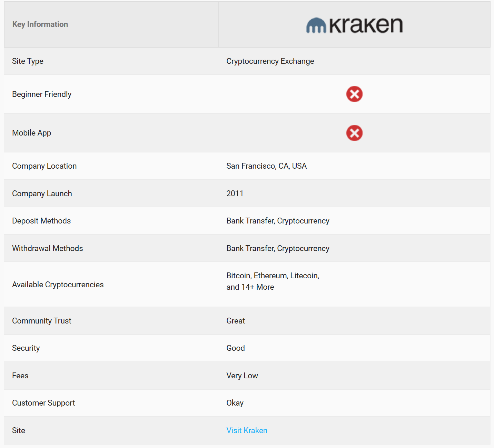Screen dimensions: 494x448
Task: Click the Mobile App label
Action: tap(31, 133)
